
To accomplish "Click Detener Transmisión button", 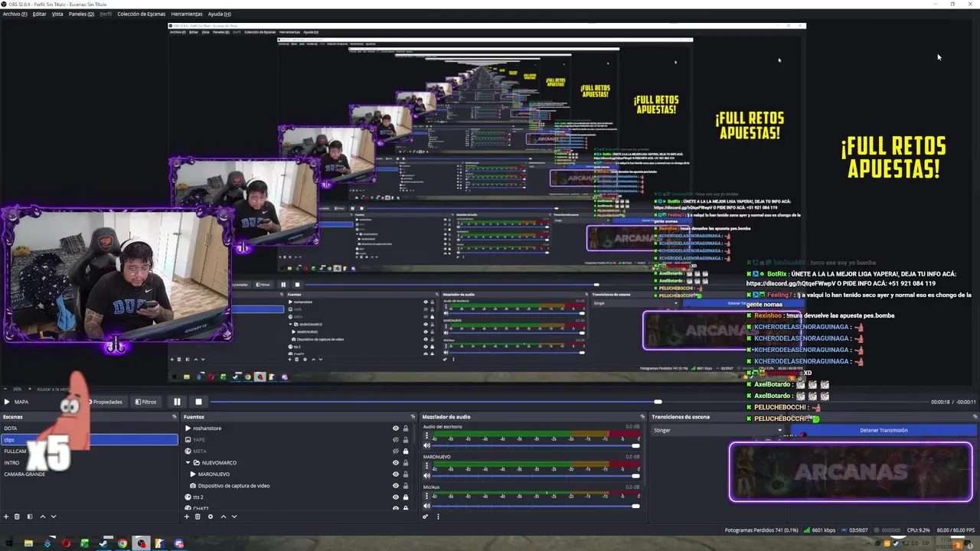I will [884, 430].
